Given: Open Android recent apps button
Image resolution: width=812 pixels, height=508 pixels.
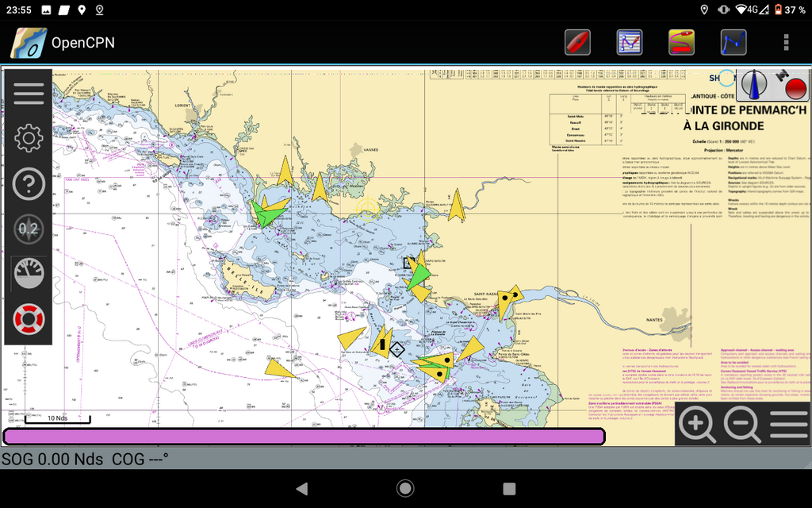Looking at the screenshot, I should [510, 489].
